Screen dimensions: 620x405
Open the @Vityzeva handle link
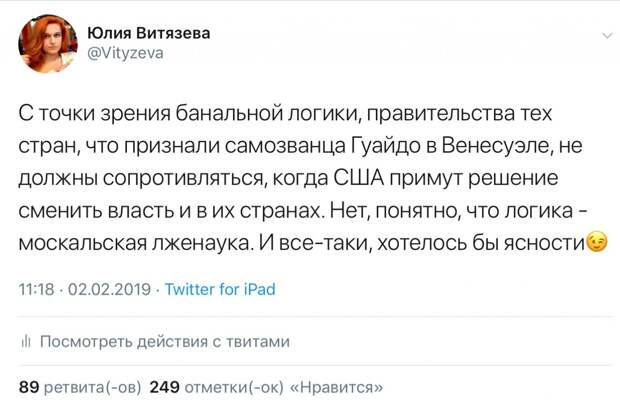tap(125, 53)
